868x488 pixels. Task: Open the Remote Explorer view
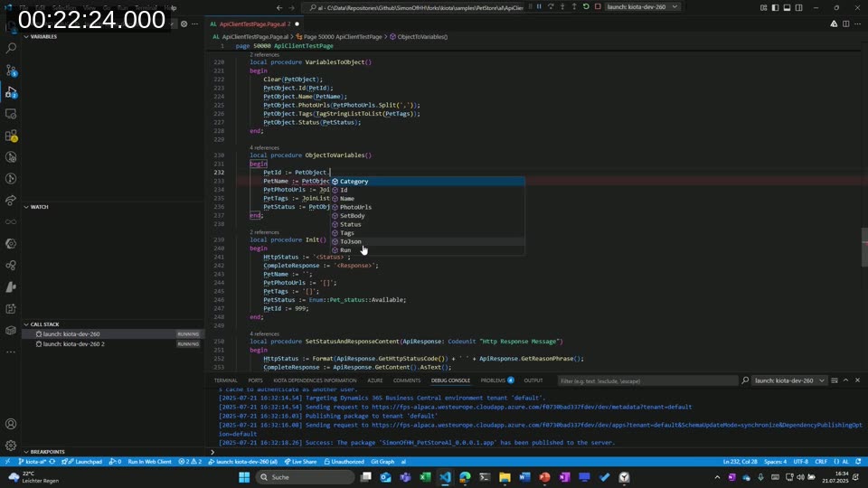[11, 114]
